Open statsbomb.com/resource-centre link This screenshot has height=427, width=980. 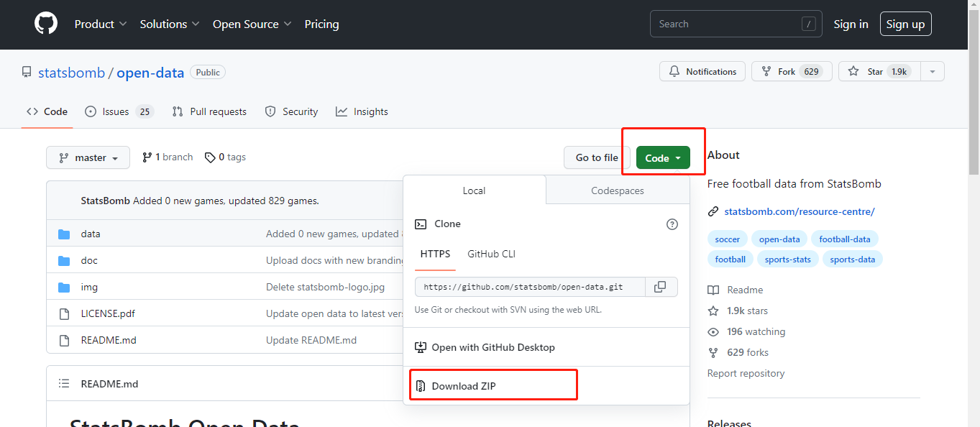pos(799,211)
